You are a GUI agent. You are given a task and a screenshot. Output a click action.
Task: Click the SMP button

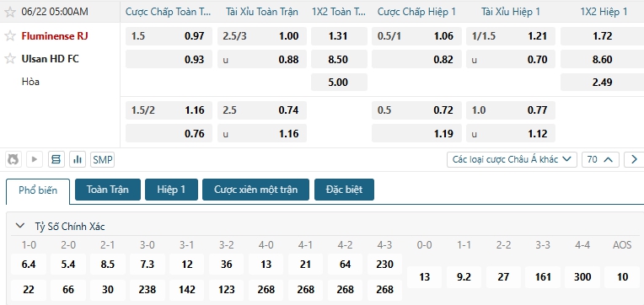[103, 160]
